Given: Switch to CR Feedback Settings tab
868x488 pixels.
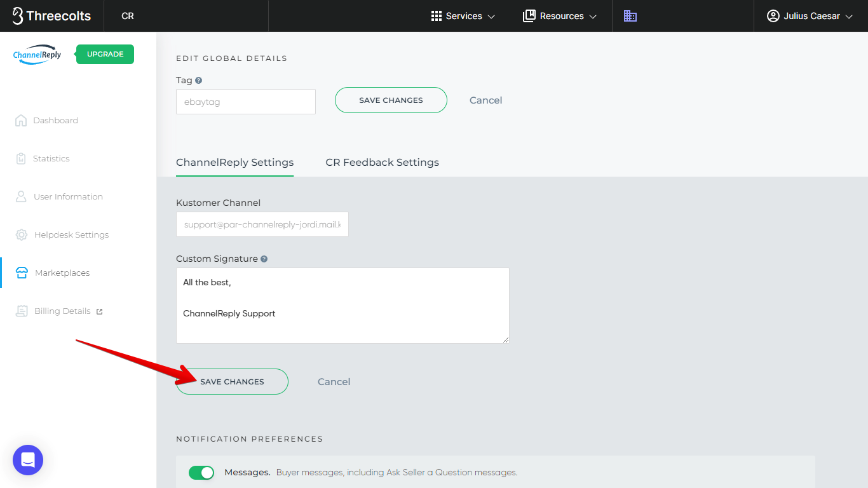Looking at the screenshot, I should click(383, 163).
